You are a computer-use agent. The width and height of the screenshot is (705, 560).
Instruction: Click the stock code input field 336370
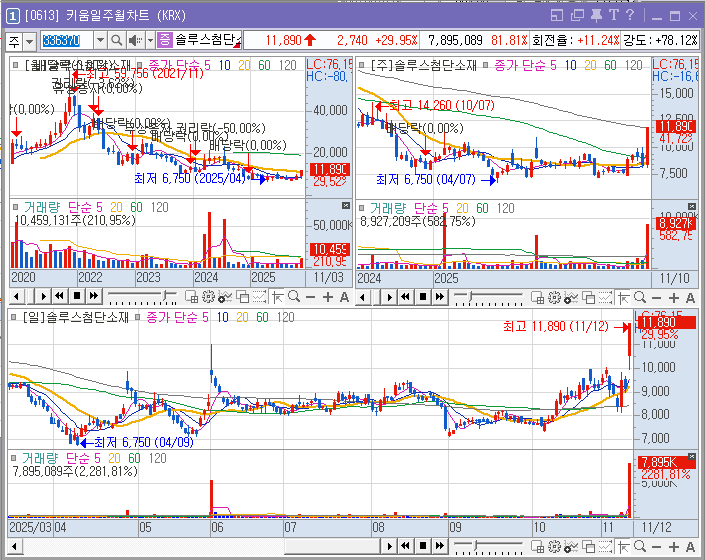(66, 41)
